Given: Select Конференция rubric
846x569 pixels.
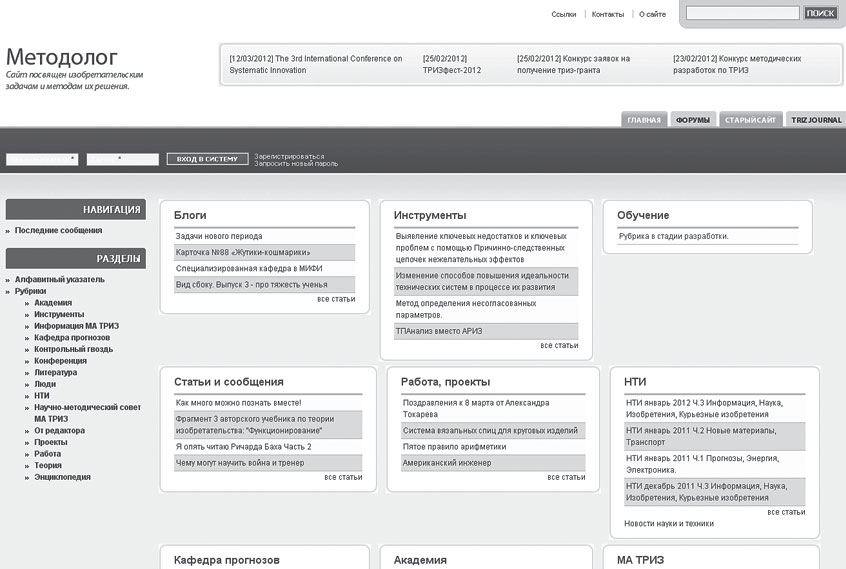Looking at the screenshot, I should (60, 361).
